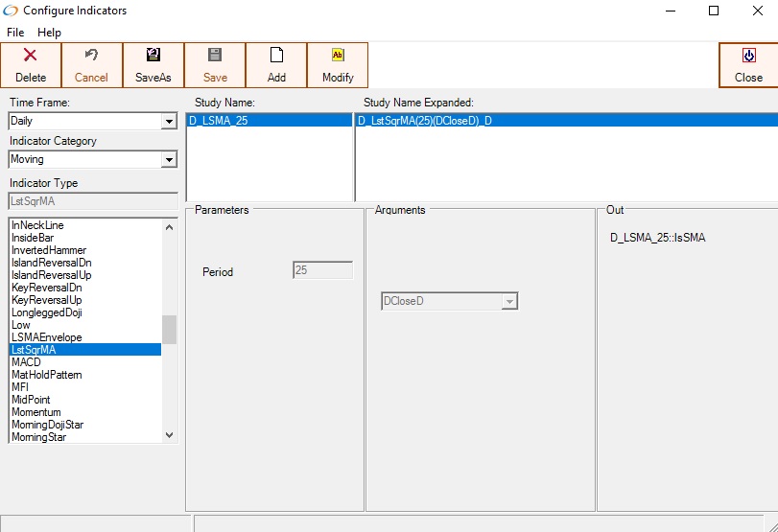Image resolution: width=778 pixels, height=532 pixels.
Task: Select the D_LSMA_25 study name
Action: click(x=221, y=121)
